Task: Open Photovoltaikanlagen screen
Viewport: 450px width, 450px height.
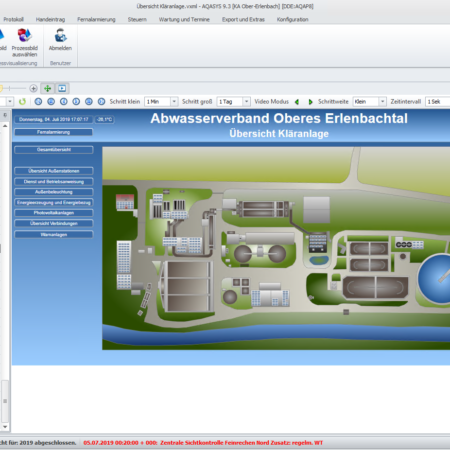Action: pos(53,213)
